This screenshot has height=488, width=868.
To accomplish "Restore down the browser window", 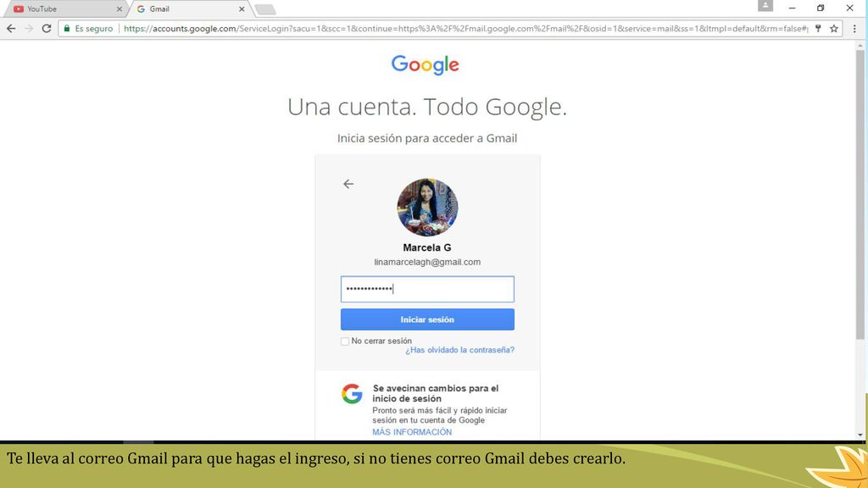I will click(x=821, y=8).
